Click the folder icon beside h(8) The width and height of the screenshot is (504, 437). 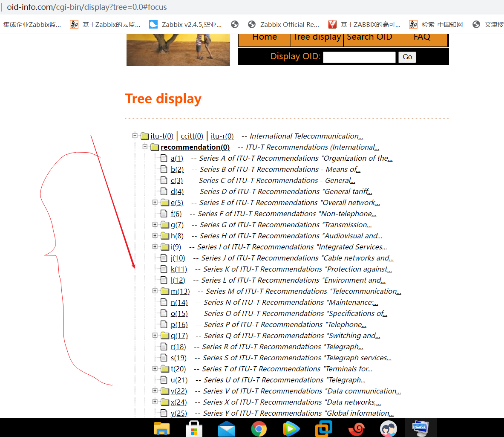pos(165,236)
